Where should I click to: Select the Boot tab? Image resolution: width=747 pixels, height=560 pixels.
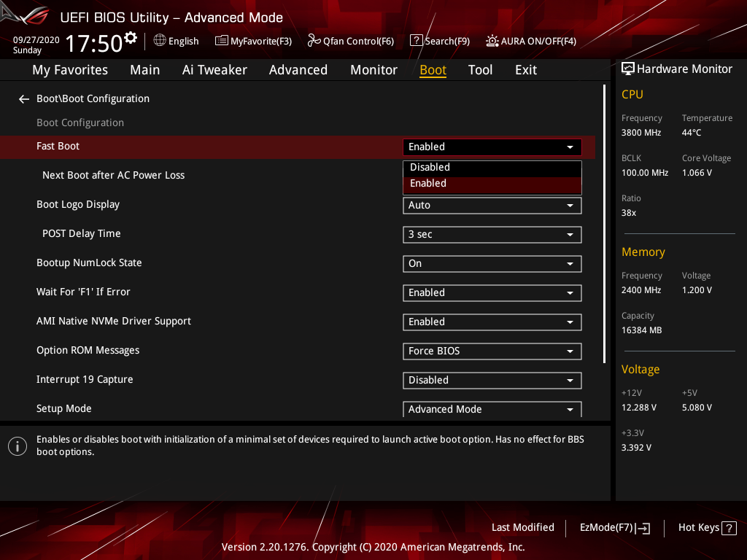pyautogui.click(x=433, y=70)
